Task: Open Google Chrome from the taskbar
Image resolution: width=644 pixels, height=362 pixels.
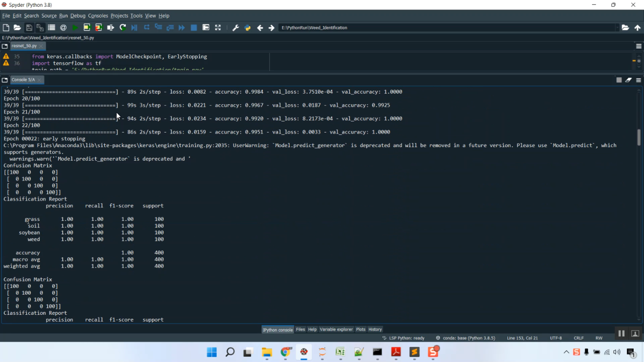Action: tap(286, 352)
